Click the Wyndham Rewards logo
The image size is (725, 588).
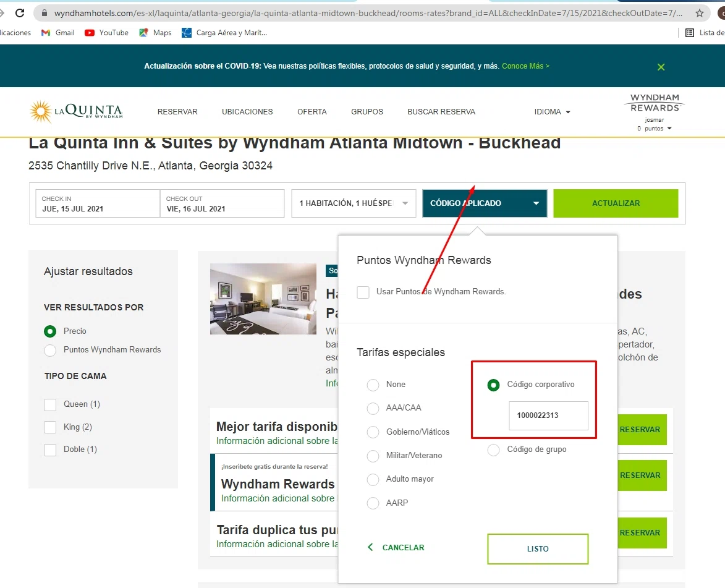(x=655, y=103)
